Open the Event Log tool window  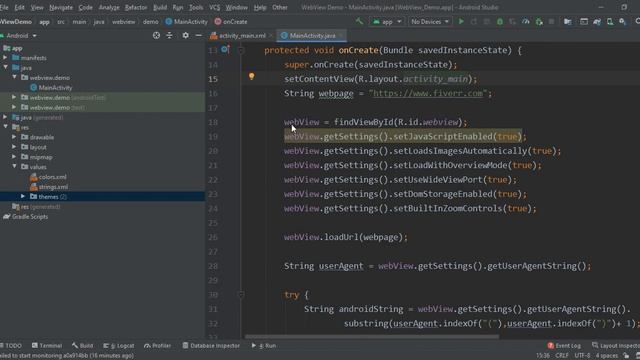pyautogui.click(x=564, y=345)
